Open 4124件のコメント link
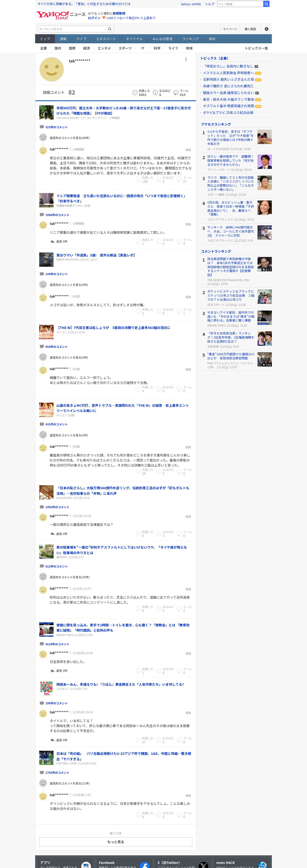The height and width of the screenshot is (868, 307). coord(57,644)
